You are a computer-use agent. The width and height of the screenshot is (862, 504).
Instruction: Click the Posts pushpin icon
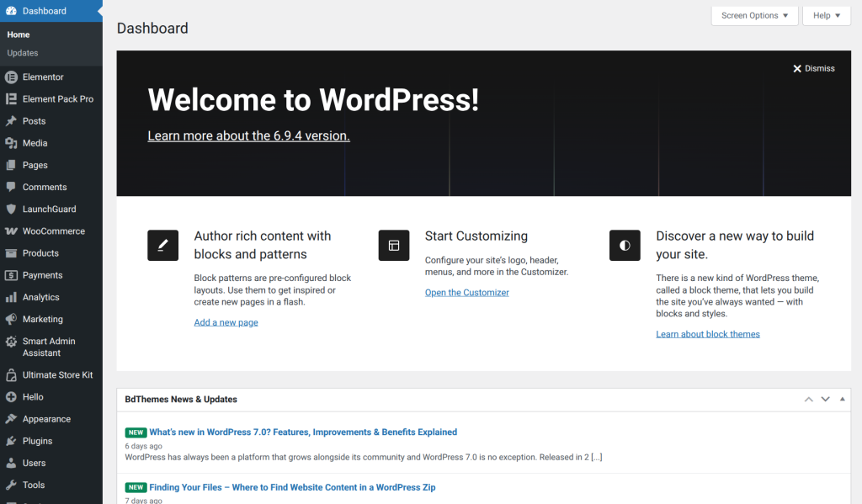click(11, 121)
